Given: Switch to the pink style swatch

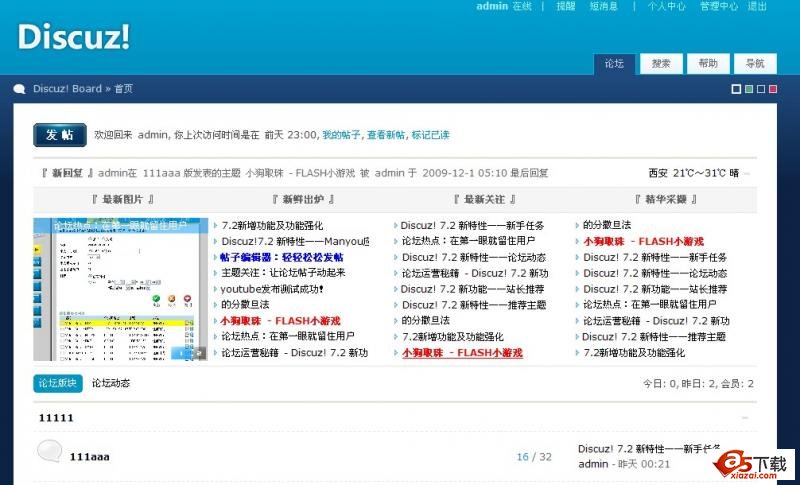Looking at the screenshot, I should 773,89.
